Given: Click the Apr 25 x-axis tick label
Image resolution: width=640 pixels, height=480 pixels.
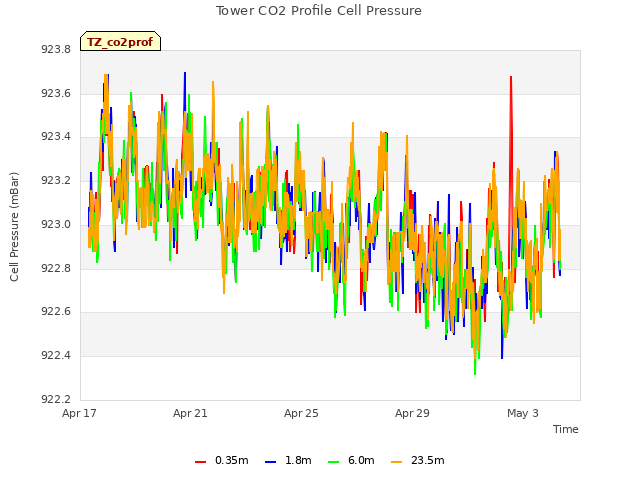Looking at the screenshot, I should (301, 413).
